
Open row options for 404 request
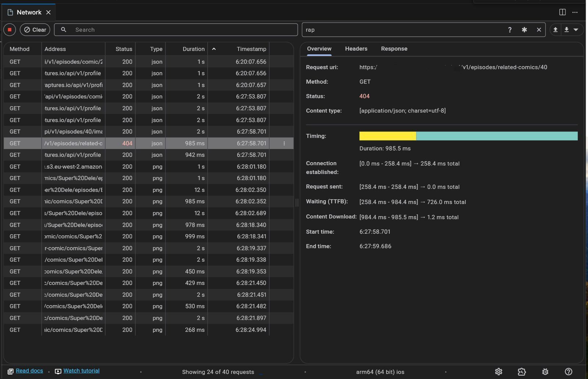pyautogui.click(x=284, y=143)
